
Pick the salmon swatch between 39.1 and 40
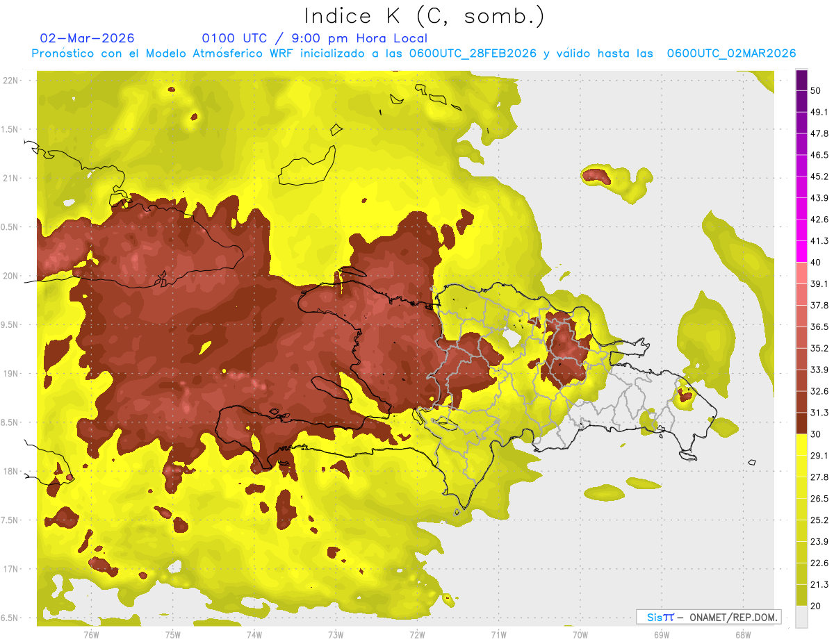tap(801, 273)
